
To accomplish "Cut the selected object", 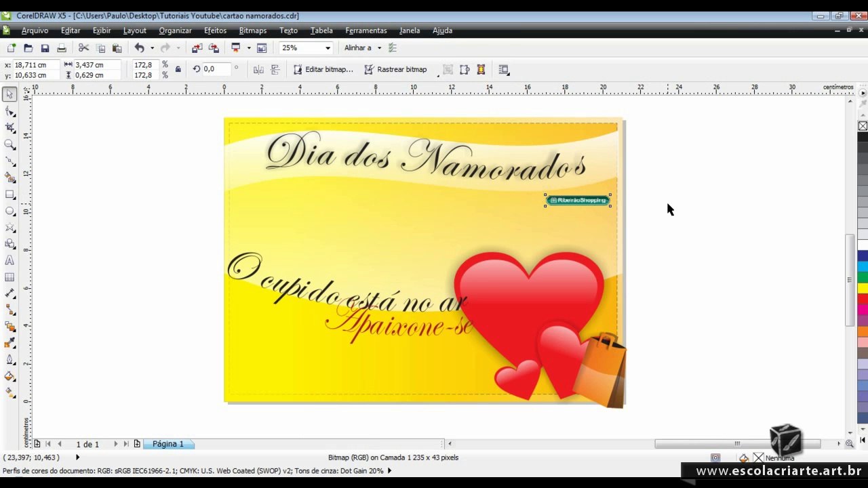I will tap(84, 48).
